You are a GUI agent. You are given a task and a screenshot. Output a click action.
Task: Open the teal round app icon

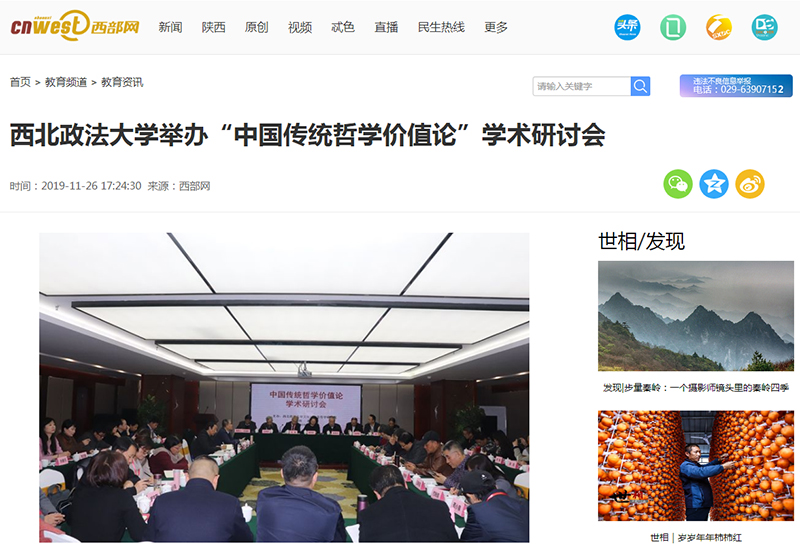764,27
